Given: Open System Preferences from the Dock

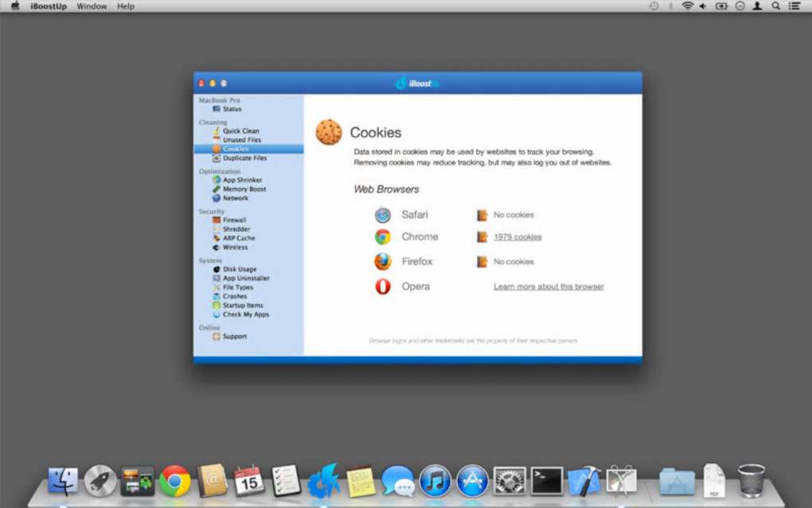Looking at the screenshot, I should click(509, 481).
